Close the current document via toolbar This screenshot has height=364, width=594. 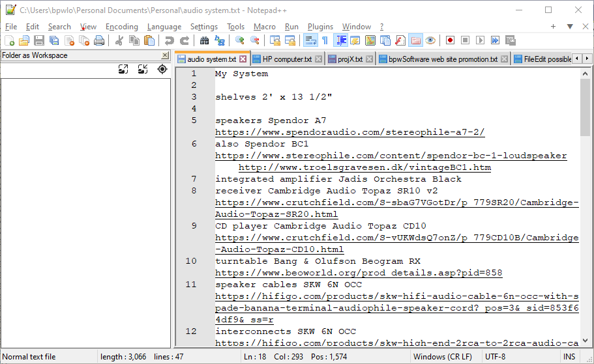[69, 40]
